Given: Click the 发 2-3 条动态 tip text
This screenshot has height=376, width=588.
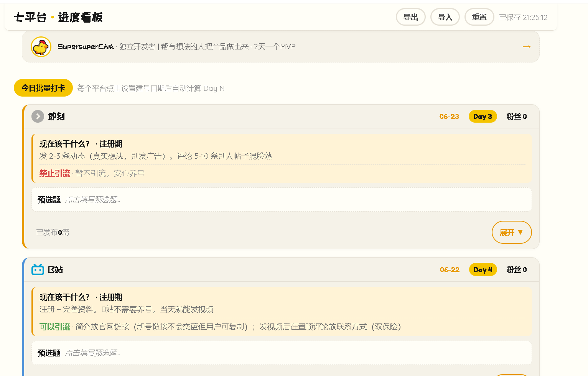Looking at the screenshot, I should click(x=156, y=156).
